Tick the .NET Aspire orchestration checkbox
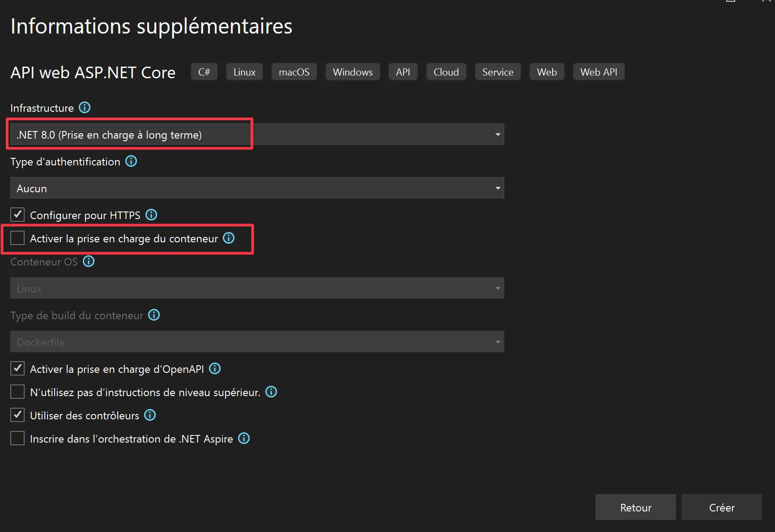 17,439
